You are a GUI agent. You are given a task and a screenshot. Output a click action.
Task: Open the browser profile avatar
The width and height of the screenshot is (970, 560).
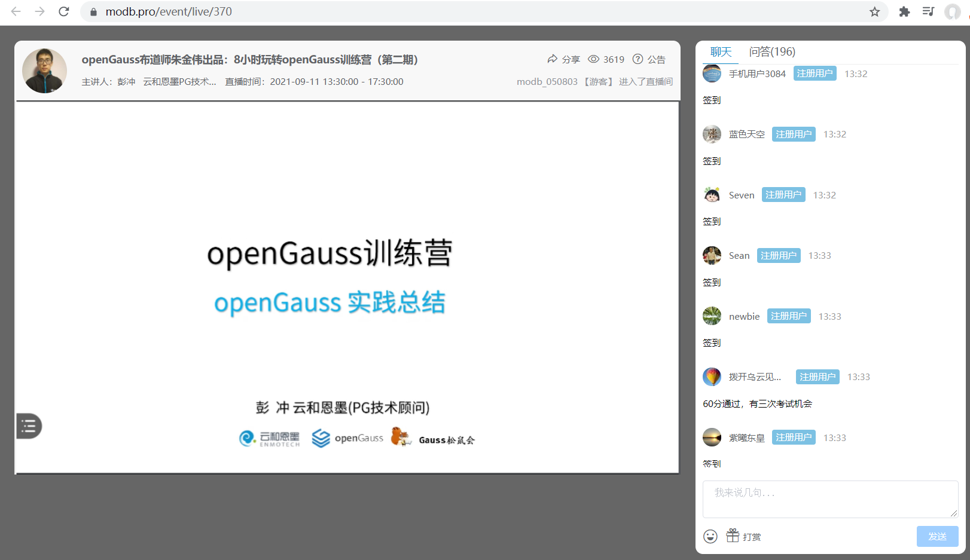pos(952,11)
